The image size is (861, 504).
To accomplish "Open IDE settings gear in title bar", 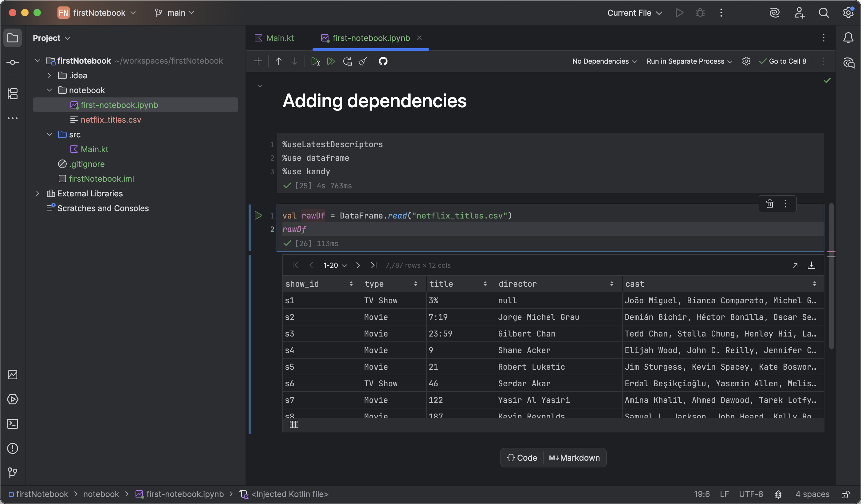I will tap(848, 13).
